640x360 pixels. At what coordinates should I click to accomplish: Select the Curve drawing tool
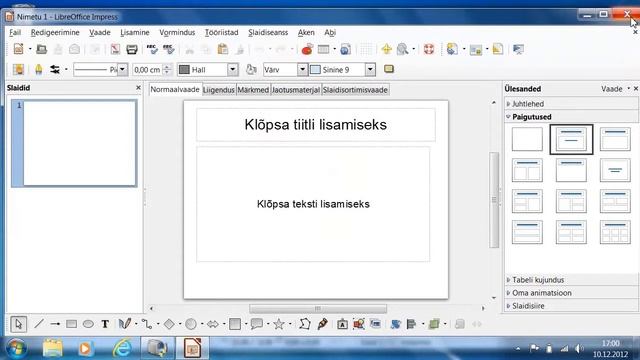click(x=124, y=324)
